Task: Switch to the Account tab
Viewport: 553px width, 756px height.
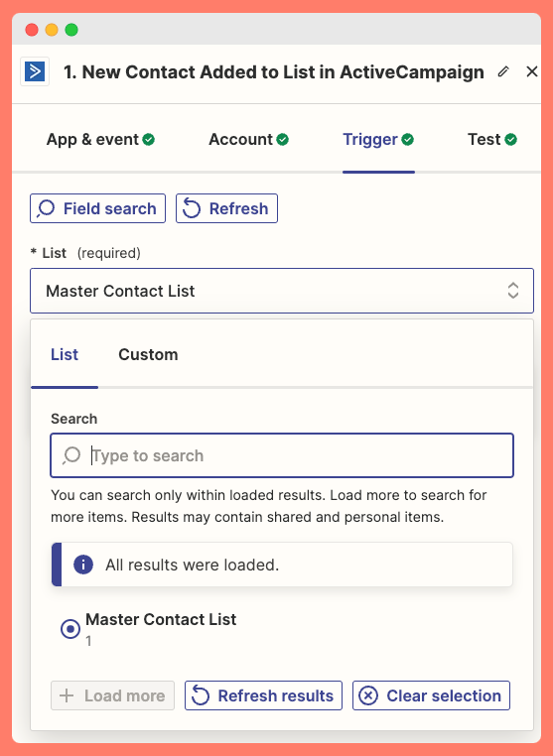Action: (248, 139)
